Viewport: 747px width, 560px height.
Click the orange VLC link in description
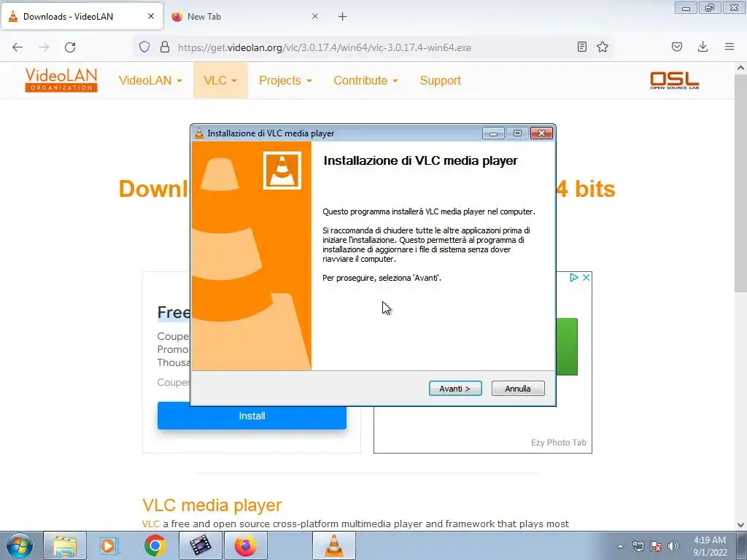pyautogui.click(x=150, y=524)
